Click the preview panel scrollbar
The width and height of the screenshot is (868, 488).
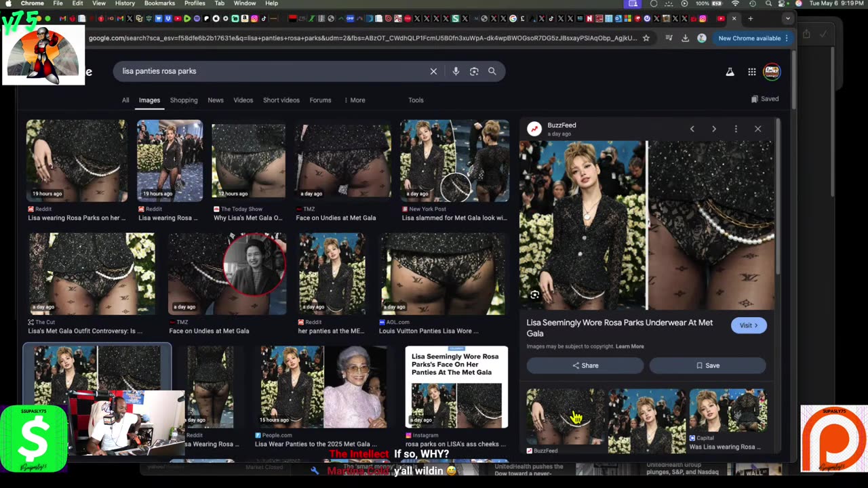[x=778, y=197]
